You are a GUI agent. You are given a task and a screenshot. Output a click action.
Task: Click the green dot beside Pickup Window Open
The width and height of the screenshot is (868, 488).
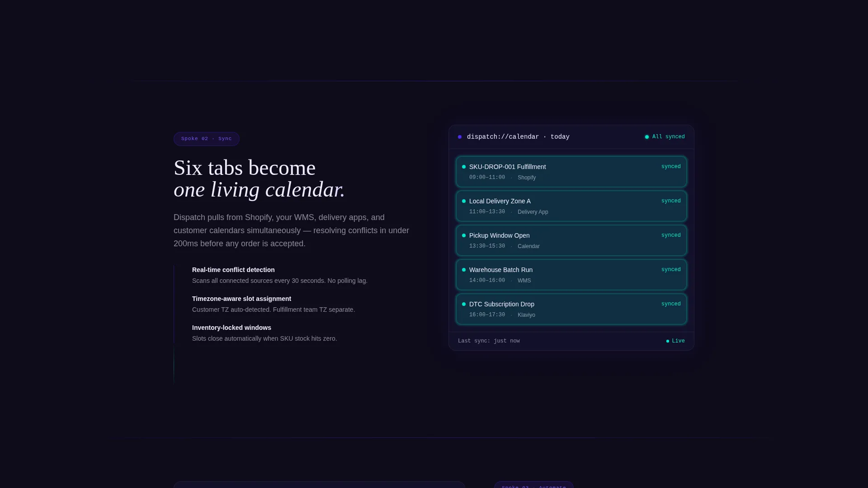[x=464, y=235]
